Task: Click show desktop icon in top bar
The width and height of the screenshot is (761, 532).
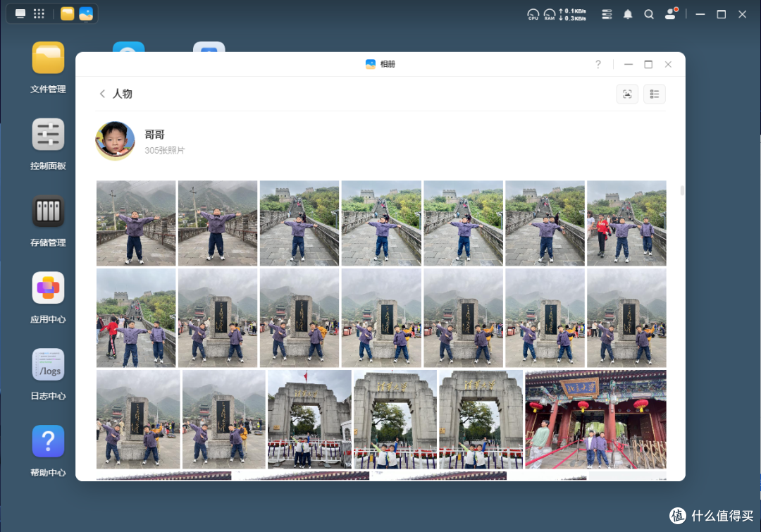Action: point(20,13)
